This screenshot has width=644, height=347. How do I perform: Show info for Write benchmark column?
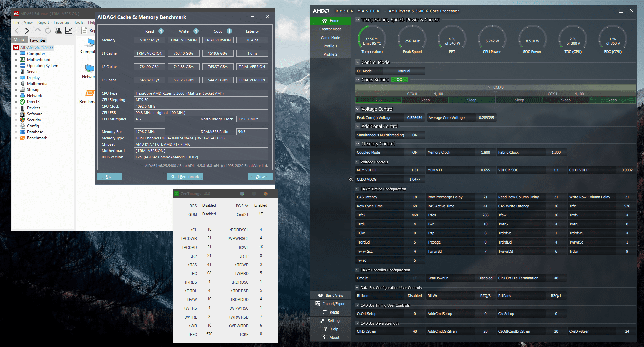point(196,31)
